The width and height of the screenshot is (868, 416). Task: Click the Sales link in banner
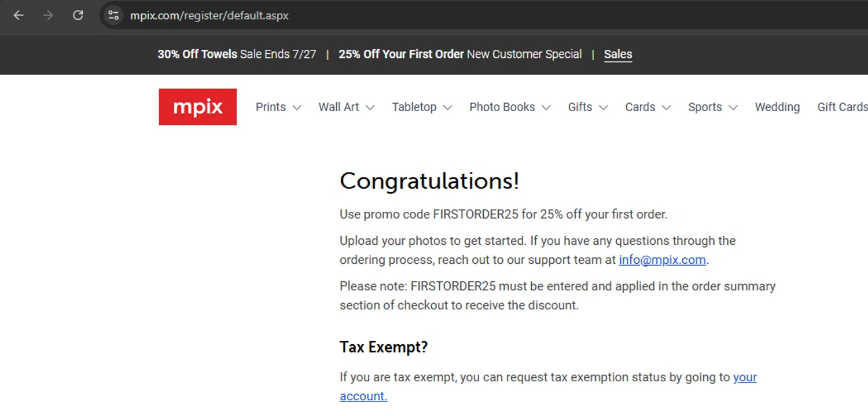(617, 54)
